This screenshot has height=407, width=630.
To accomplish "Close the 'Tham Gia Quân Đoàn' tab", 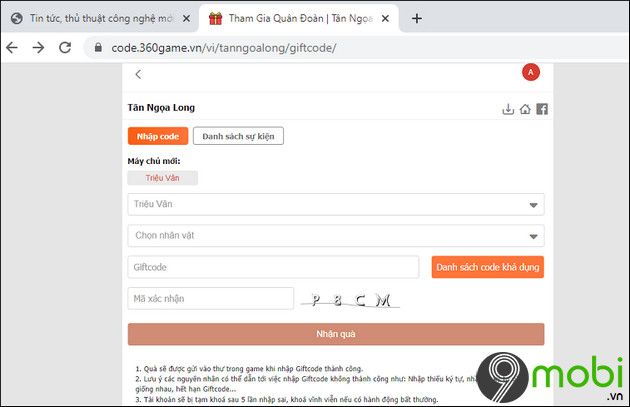I will (385, 18).
